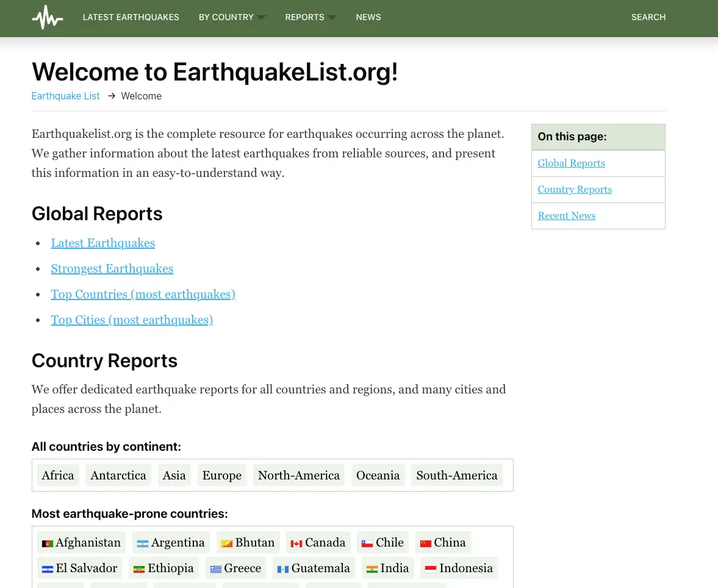The height and width of the screenshot is (588, 718).
Task: Select the Europe continent button
Action: pos(222,475)
